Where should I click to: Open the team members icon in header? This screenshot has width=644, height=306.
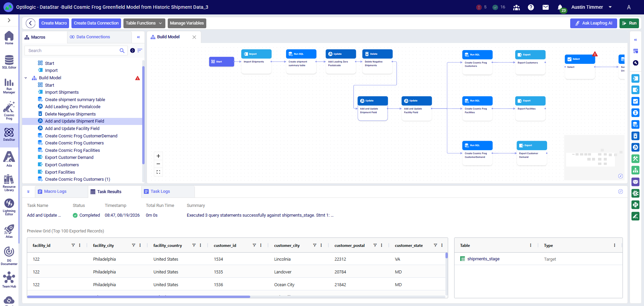(517, 7)
